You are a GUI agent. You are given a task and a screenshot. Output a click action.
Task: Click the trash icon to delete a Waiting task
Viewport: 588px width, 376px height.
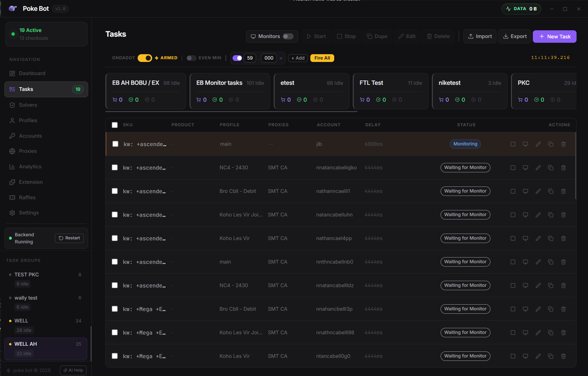[x=563, y=167]
